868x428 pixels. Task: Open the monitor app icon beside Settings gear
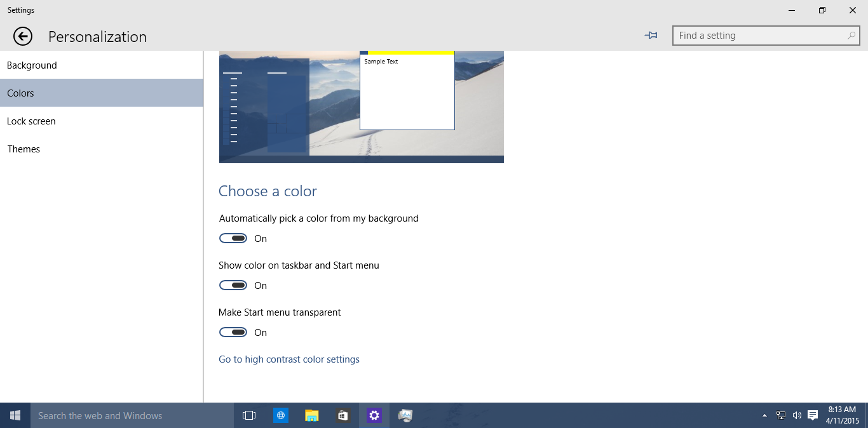[405, 415]
